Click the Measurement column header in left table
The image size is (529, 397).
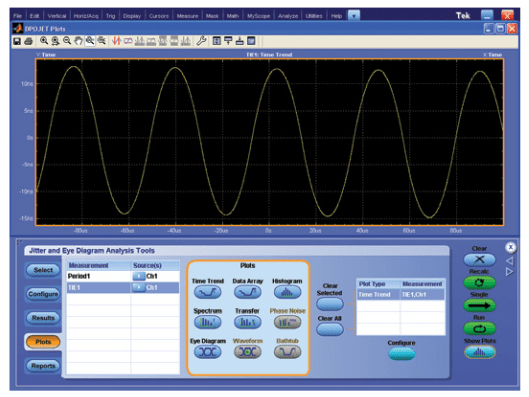tap(99, 265)
